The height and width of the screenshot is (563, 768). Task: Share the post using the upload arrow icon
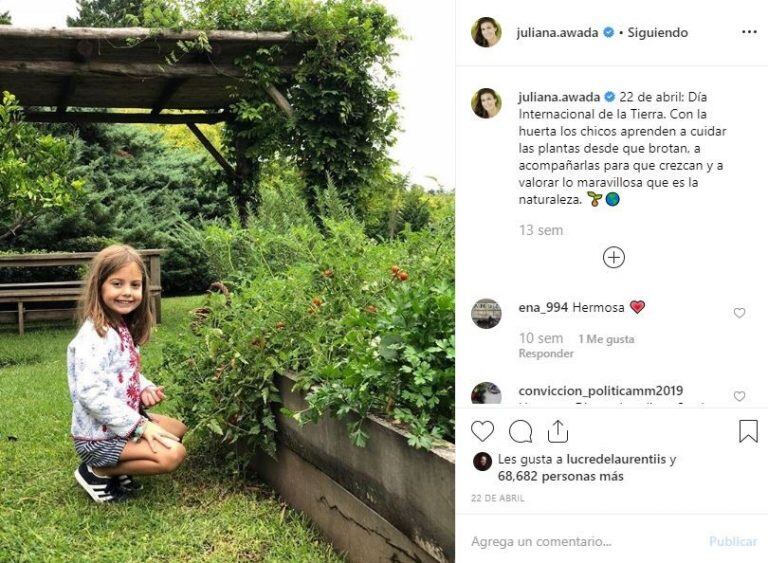click(x=558, y=431)
